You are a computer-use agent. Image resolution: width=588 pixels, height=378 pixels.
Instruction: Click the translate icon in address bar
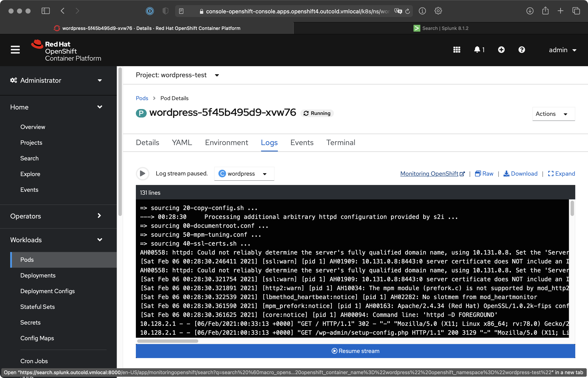pyautogui.click(x=398, y=11)
